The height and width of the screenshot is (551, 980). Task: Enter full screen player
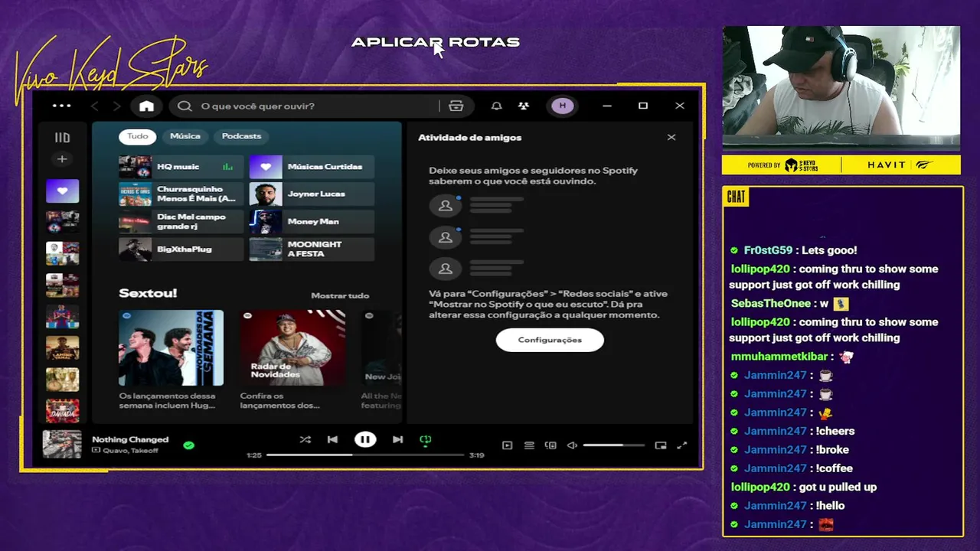click(682, 445)
